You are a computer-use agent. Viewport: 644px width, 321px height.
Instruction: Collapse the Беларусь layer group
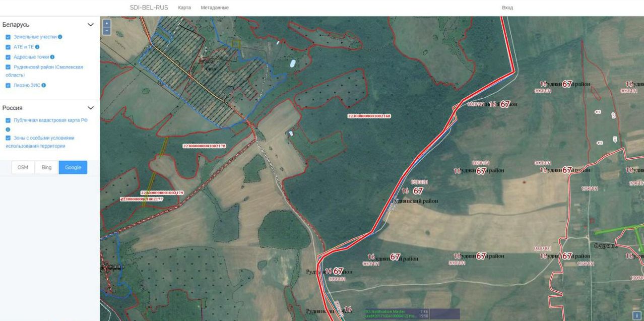(91, 25)
